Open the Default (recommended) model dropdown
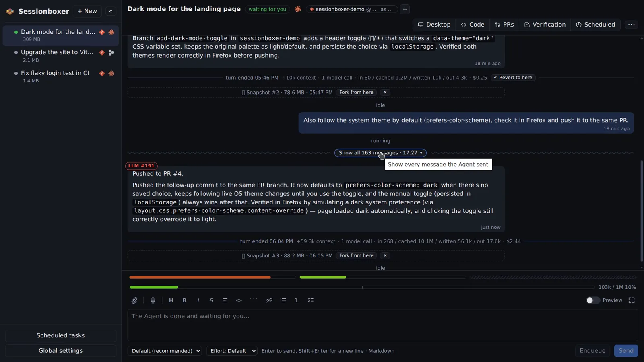 [x=165, y=351]
